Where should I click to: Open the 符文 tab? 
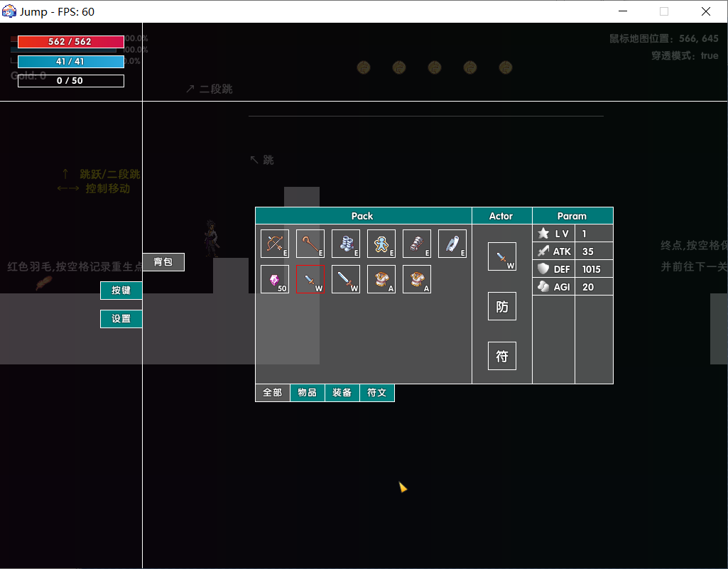377,393
